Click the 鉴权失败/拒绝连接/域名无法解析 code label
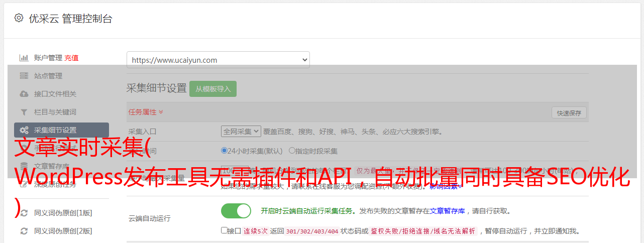 (423, 231)
